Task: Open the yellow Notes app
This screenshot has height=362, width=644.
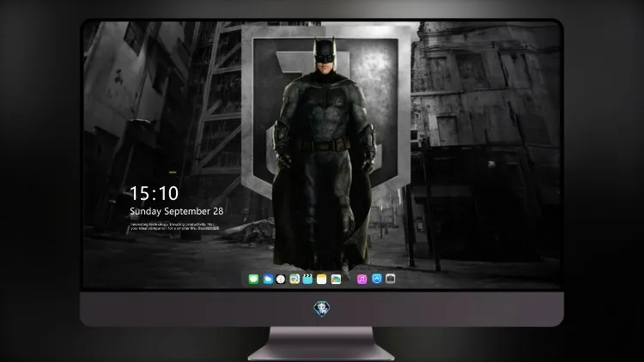Action: (322, 279)
